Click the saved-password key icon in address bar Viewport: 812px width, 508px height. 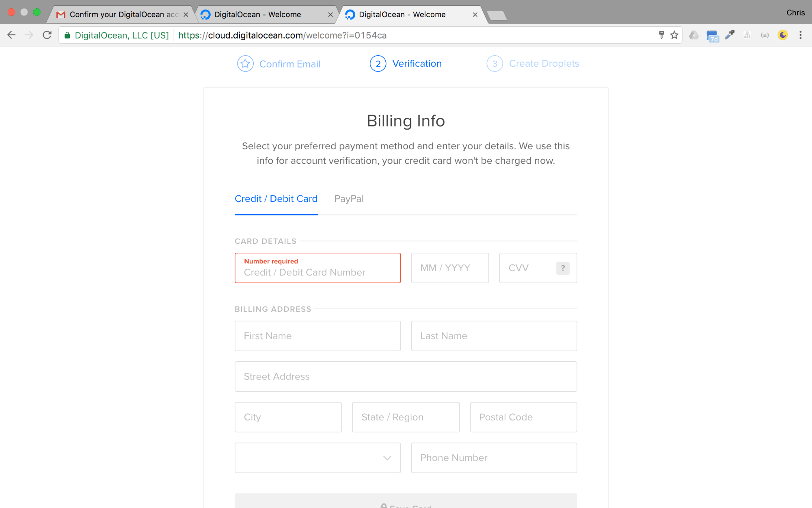pos(661,35)
